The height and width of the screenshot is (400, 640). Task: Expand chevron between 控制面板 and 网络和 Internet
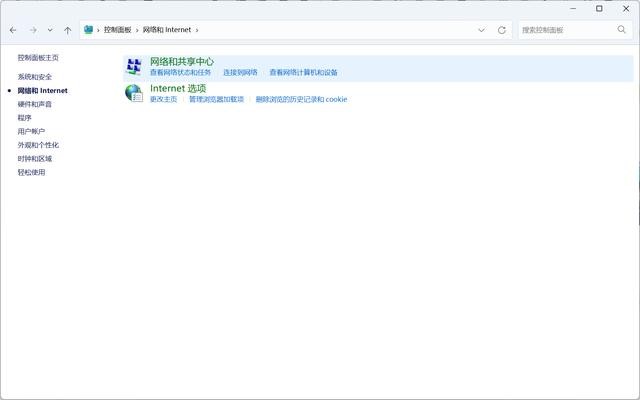[137, 30]
